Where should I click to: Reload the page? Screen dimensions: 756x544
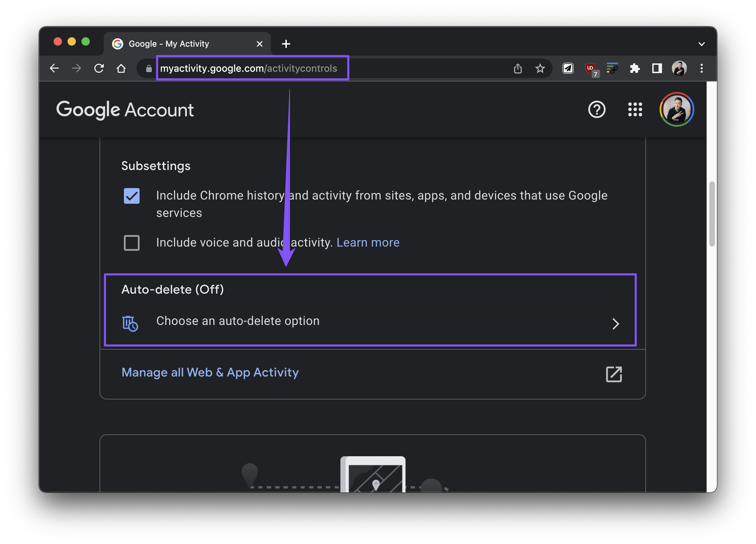[x=99, y=68]
